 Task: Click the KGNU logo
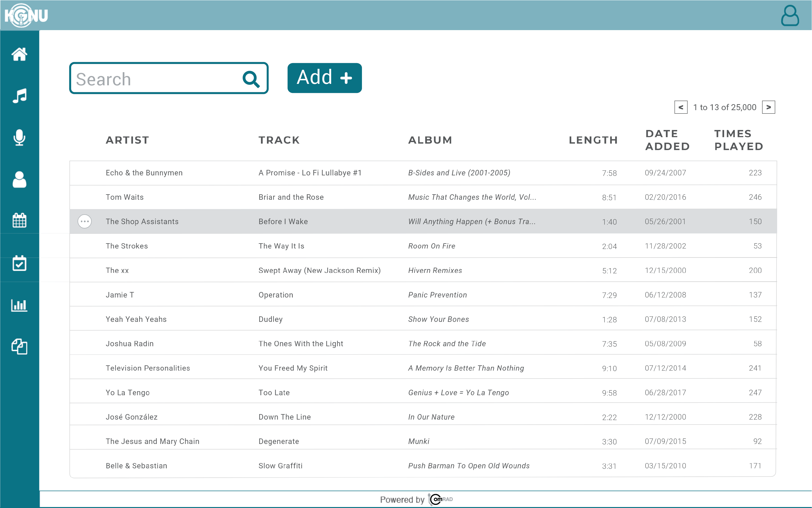[x=26, y=16]
